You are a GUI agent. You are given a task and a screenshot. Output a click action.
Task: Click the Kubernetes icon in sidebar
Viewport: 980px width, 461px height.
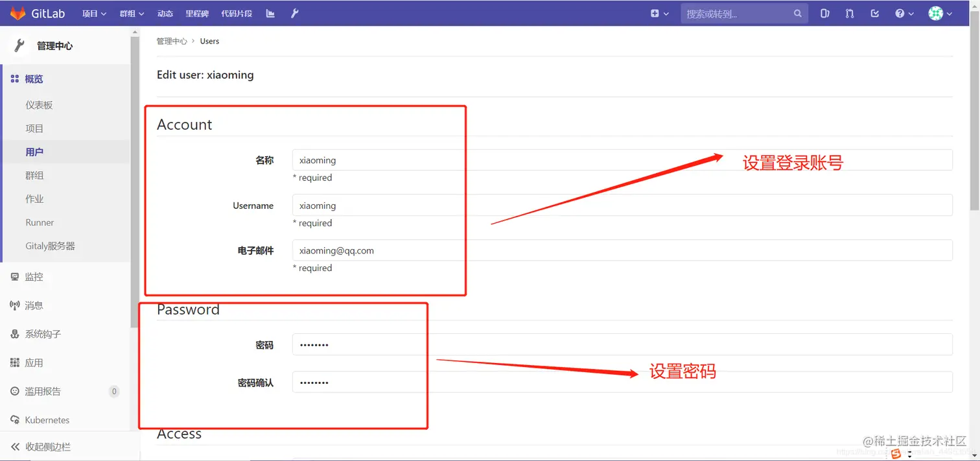pyautogui.click(x=15, y=420)
